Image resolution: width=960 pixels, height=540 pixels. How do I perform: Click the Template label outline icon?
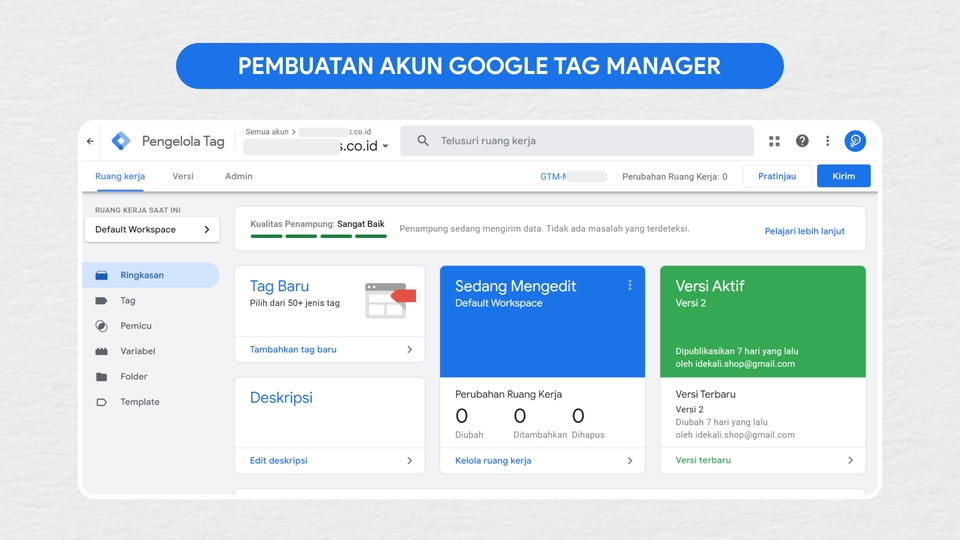[102, 402]
